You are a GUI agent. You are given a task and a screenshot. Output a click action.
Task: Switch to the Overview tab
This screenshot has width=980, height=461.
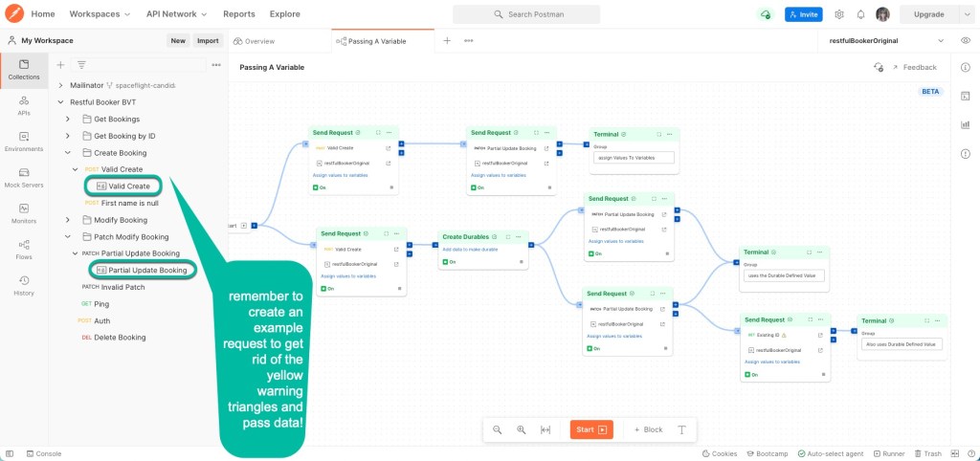click(255, 41)
